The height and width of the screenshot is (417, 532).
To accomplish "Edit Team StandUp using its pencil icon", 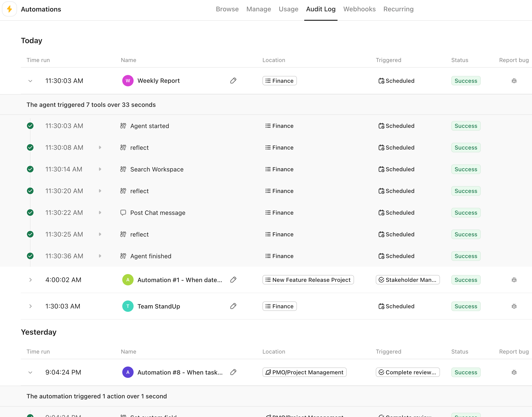I will pyautogui.click(x=233, y=306).
